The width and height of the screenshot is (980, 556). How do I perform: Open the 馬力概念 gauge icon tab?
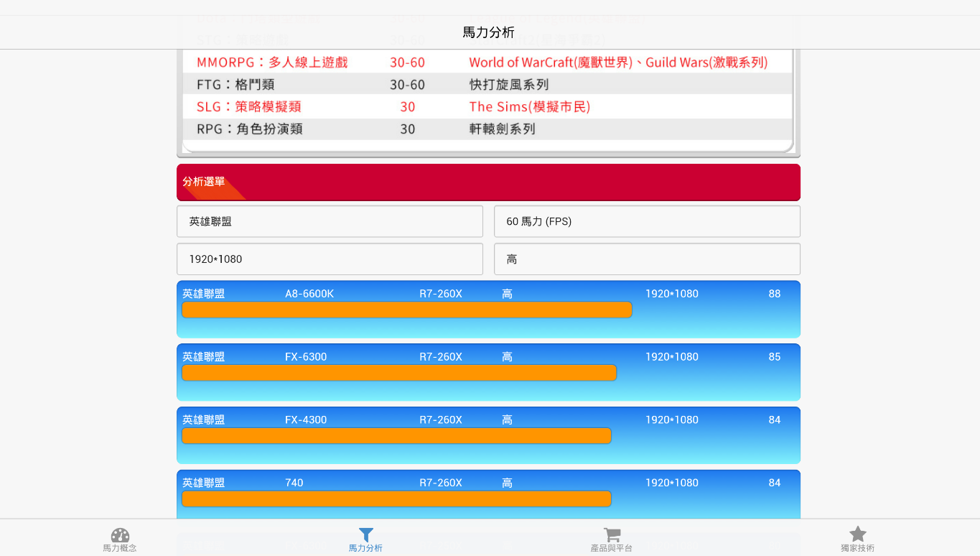[120, 536]
